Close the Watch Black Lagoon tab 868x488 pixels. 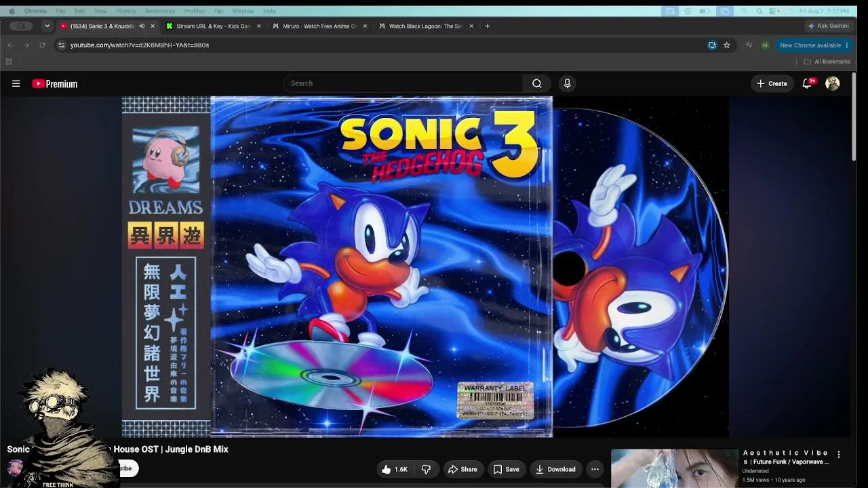471,26
